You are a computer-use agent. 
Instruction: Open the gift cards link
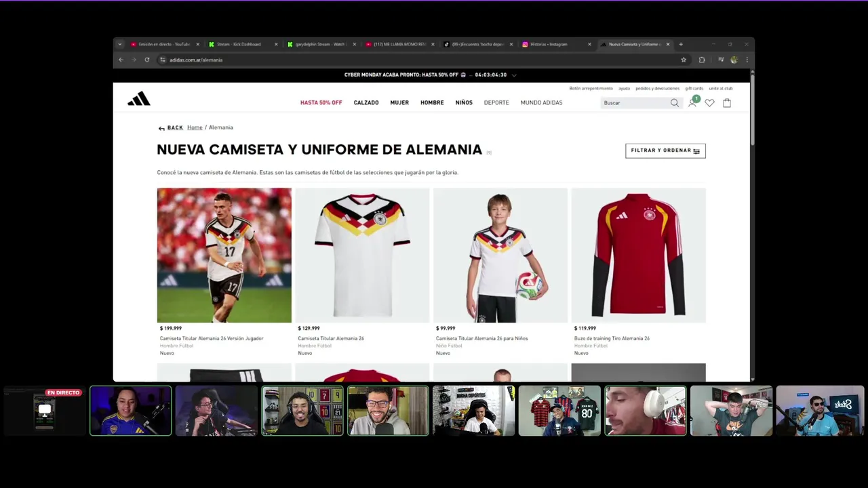pyautogui.click(x=694, y=88)
